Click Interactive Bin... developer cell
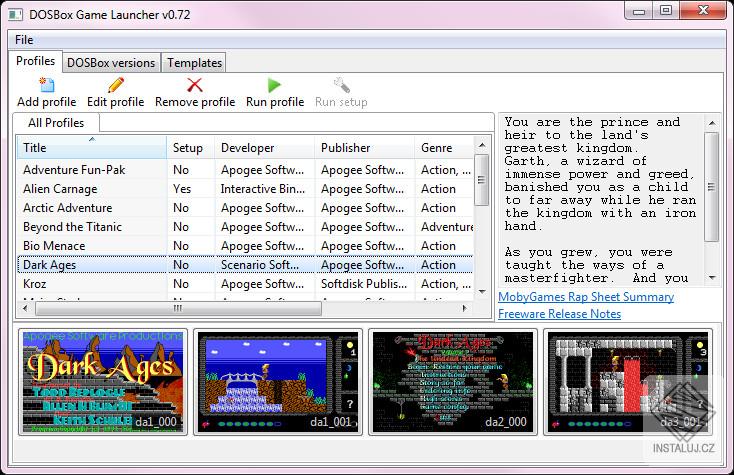This screenshot has width=734, height=475. click(263, 189)
